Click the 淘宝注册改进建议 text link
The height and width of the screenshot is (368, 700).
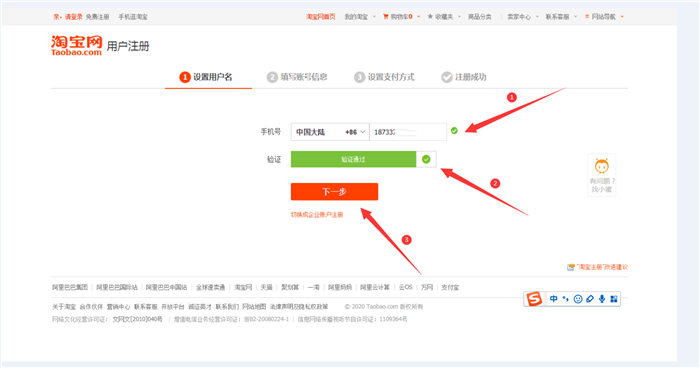tap(602, 267)
